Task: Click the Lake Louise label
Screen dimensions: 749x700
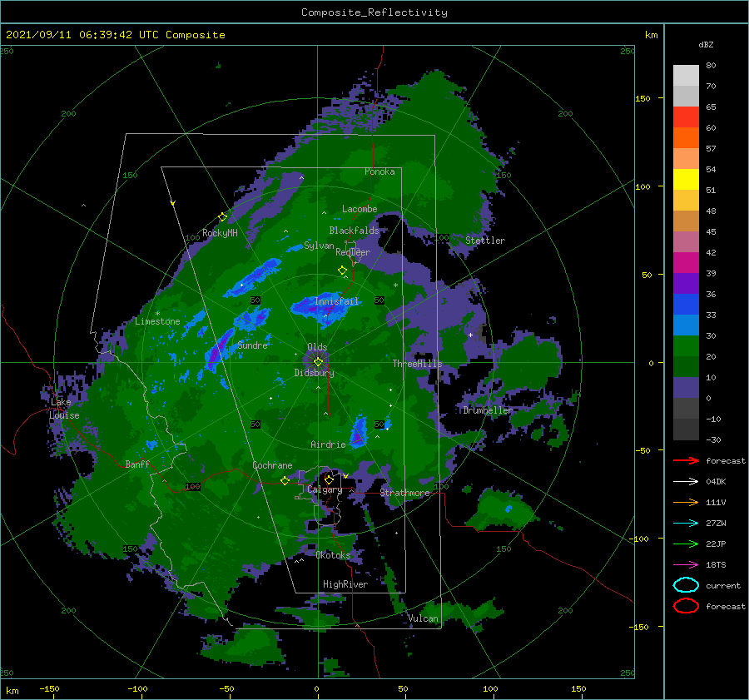Action: click(x=64, y=409)
